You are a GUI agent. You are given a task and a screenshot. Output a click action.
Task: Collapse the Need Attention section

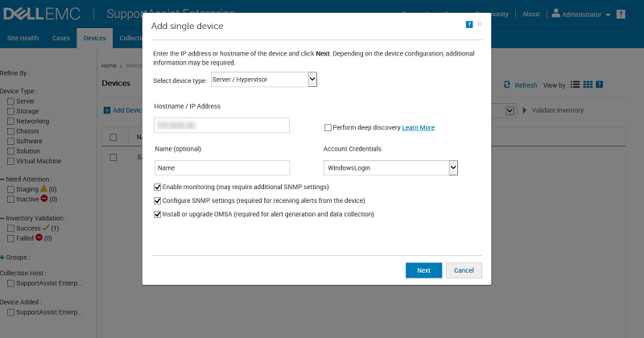pos(2,179)
